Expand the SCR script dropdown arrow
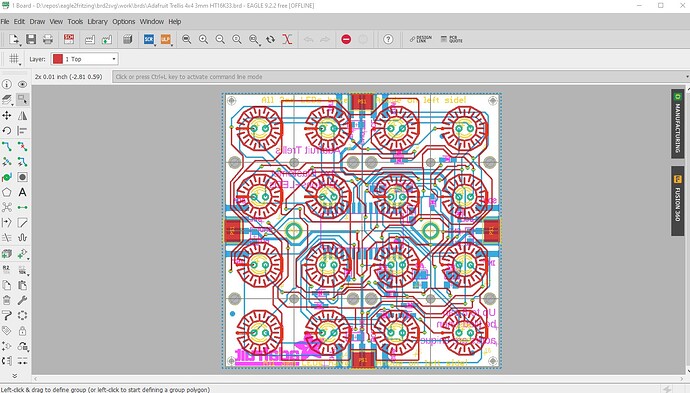 [155, 44]
